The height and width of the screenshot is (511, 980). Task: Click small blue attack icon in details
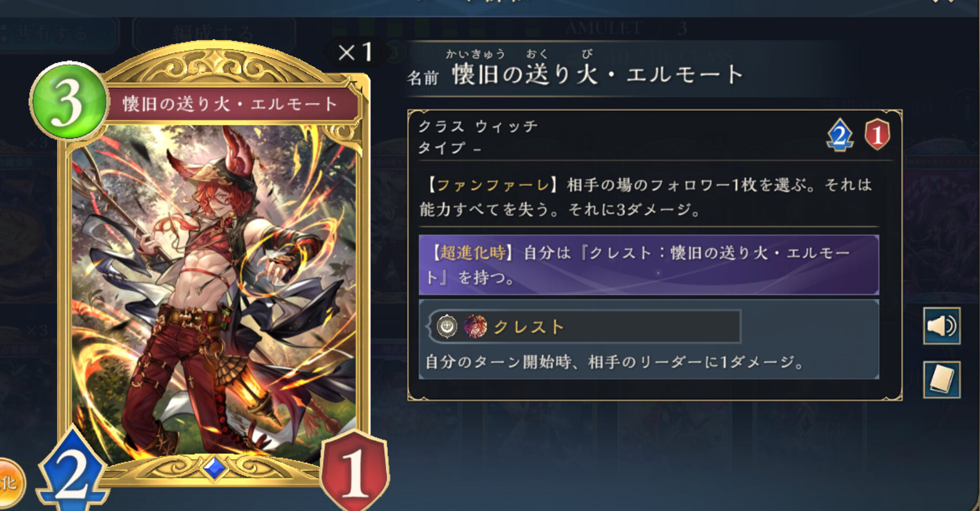pos(840,135)
